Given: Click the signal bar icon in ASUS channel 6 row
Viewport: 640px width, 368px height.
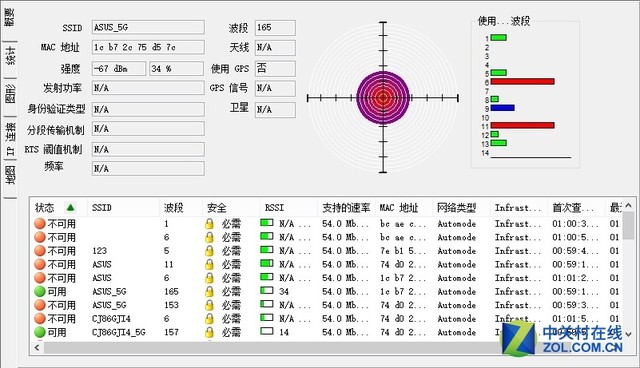Looking at the screenshot, I should point(267,277).
